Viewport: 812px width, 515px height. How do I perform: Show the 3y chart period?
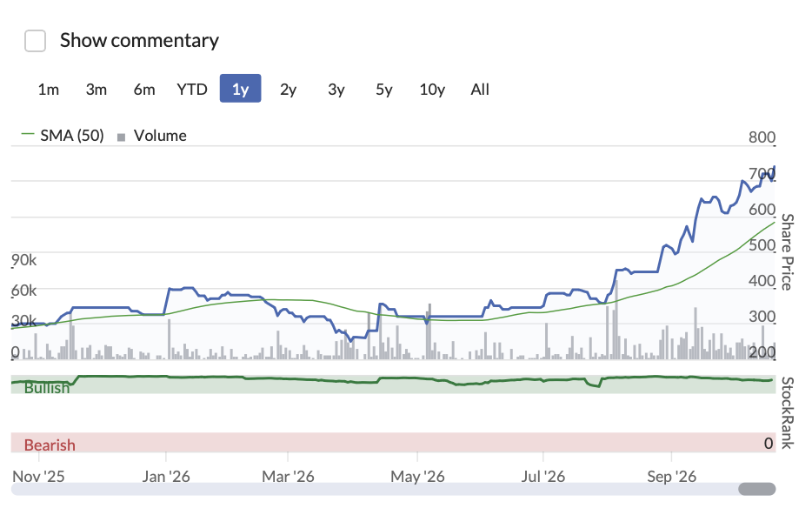coord(336,89)
